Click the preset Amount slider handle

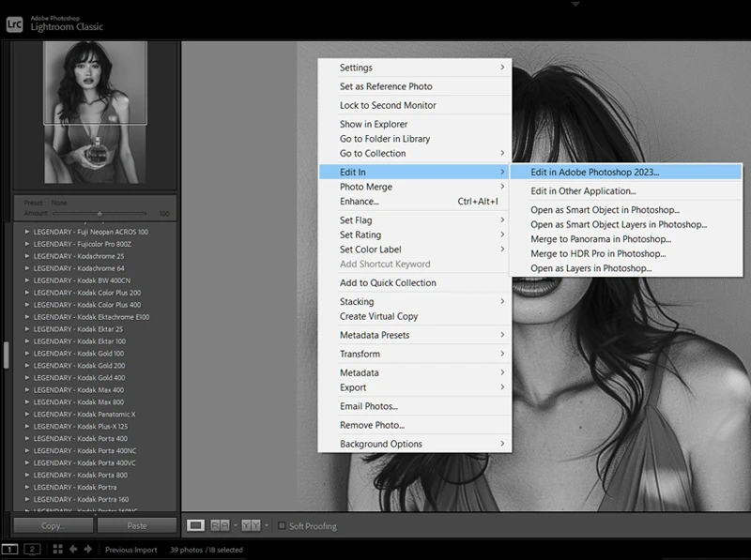100,214
